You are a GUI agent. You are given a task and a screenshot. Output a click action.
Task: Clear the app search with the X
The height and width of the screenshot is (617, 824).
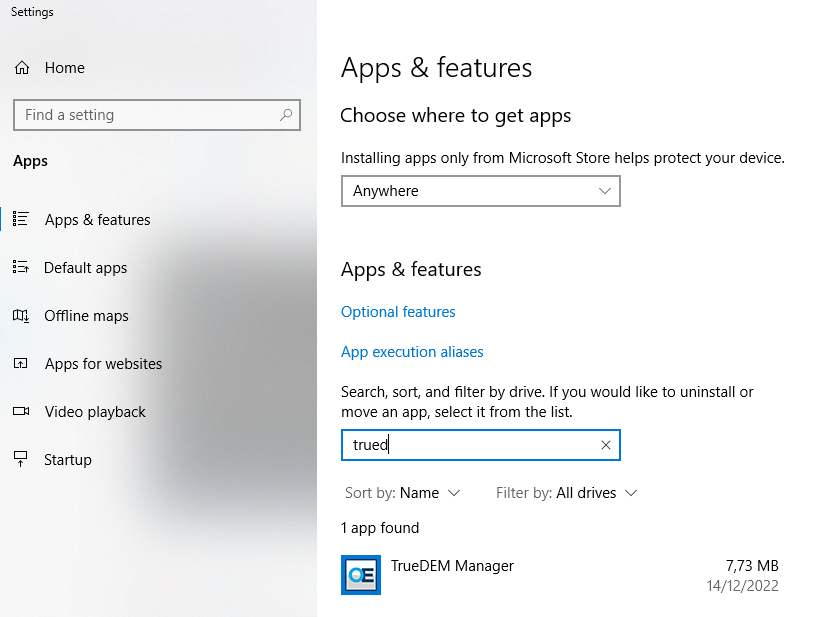pyautogui.click(x=605, y=445)
